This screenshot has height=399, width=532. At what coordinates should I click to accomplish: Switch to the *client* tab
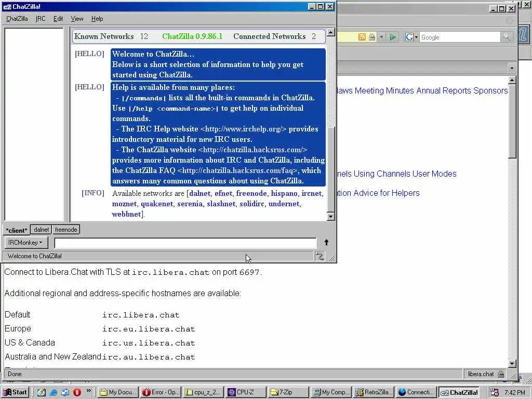pyautogui.click(x=16, y=230)
